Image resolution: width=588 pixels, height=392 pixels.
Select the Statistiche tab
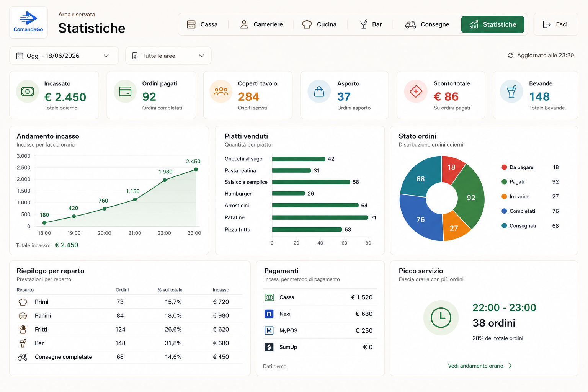[x=493, y=24]
